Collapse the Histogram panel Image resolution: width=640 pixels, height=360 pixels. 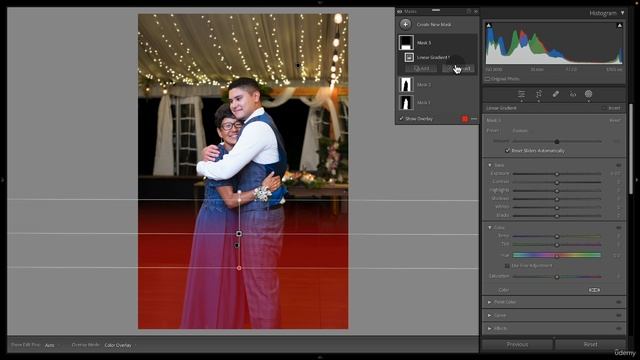tap(622, 13)
